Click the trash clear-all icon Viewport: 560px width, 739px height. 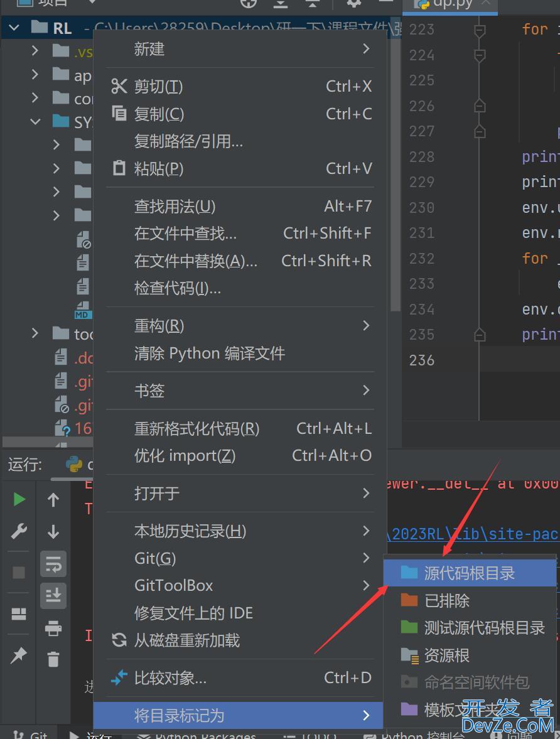[x=53, y=659]
